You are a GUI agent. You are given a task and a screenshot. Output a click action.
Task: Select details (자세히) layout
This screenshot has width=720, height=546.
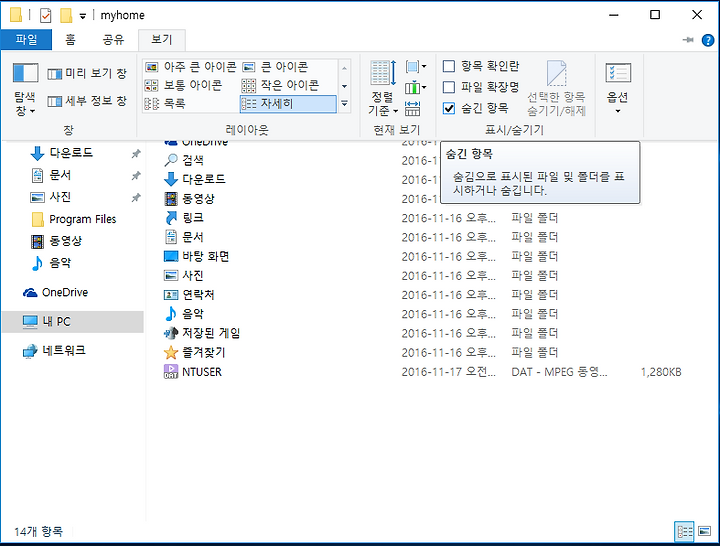[288, 104]
